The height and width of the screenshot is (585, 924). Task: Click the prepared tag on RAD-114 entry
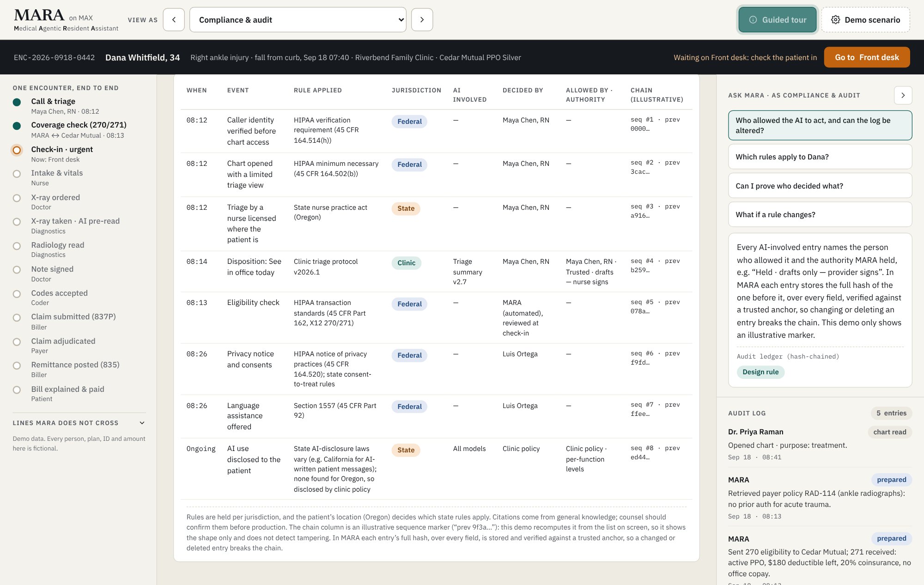point(891,480)
